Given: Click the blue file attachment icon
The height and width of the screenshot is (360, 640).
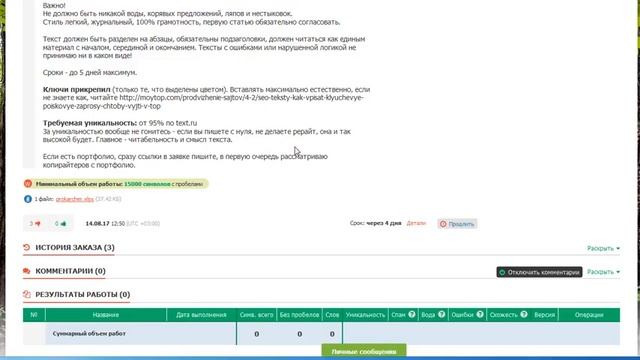Looking at the screenshot, I should (x=28, y=199).
